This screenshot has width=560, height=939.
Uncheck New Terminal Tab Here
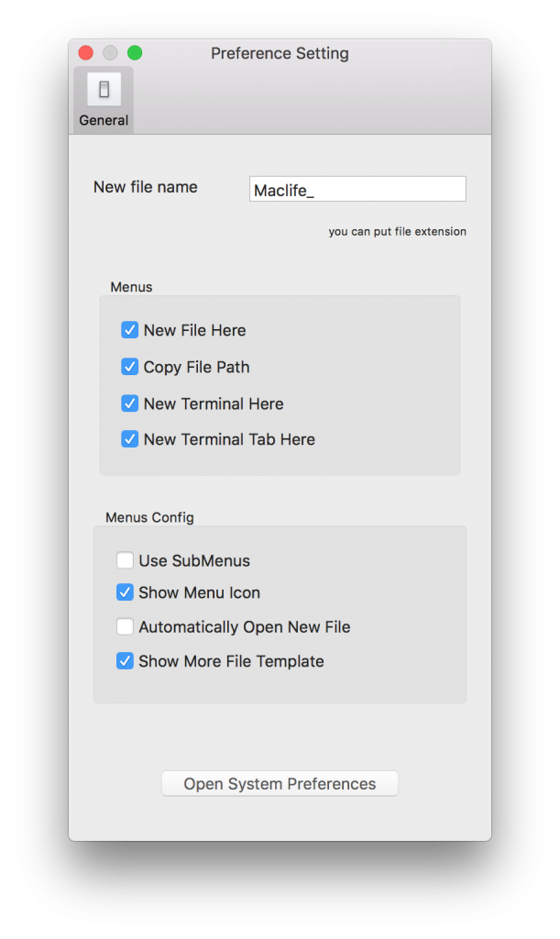(129, 438)
